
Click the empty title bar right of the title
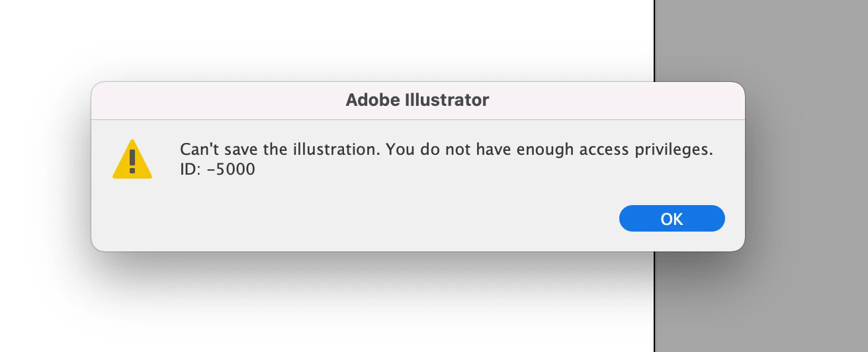point(617,101)
